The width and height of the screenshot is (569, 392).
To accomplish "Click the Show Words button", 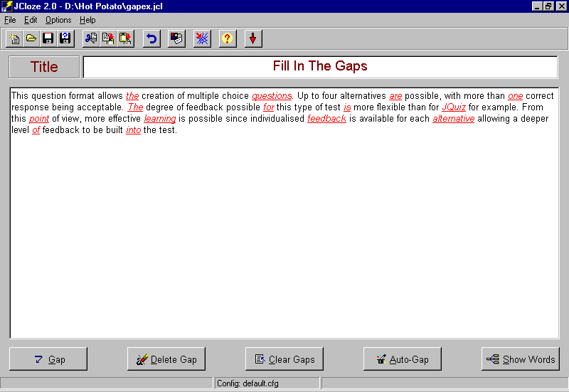I will [521, 359].
